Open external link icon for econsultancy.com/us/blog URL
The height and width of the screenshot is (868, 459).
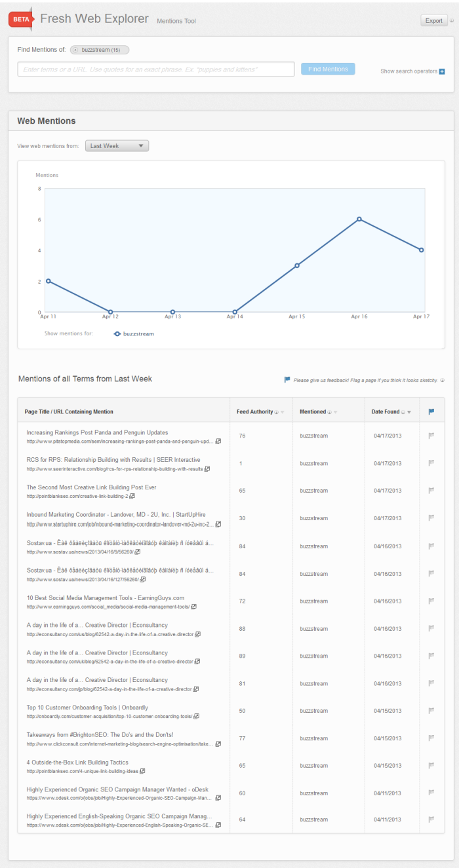point(197,634)
